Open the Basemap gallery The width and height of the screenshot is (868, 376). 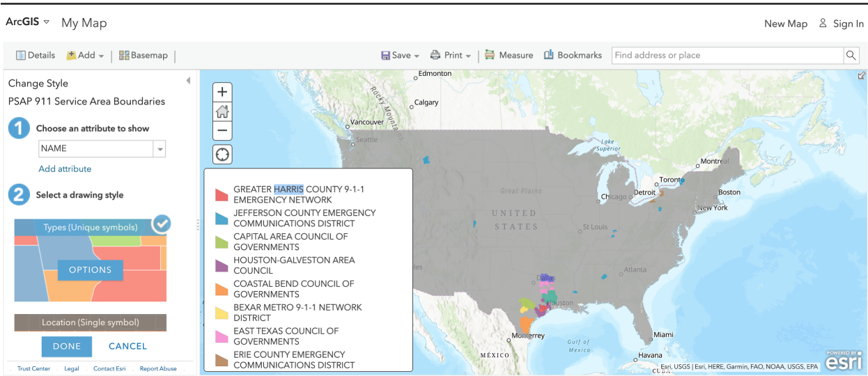(144, 55)
